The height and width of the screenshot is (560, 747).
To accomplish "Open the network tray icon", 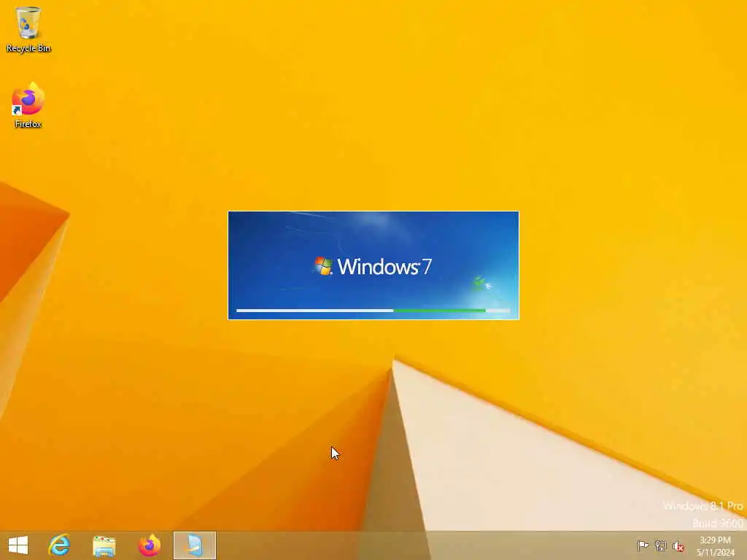I will pos(660,545).
